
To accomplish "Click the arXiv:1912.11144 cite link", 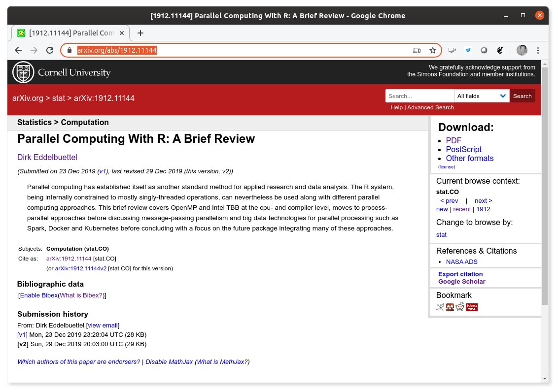I will coord(69,259).
